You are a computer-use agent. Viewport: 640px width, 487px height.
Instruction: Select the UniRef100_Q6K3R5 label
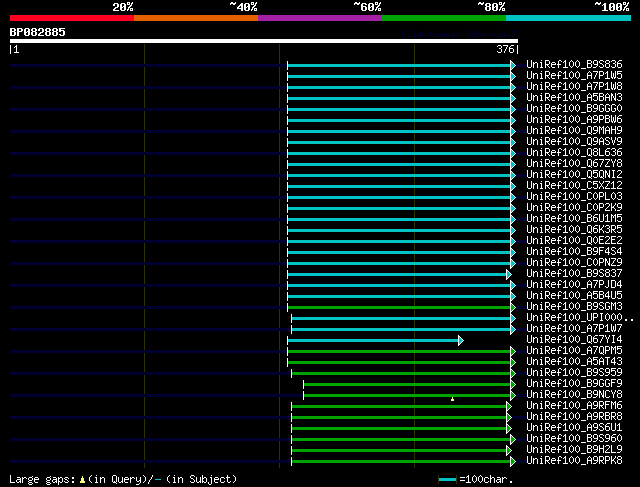[x=574, y=230]
